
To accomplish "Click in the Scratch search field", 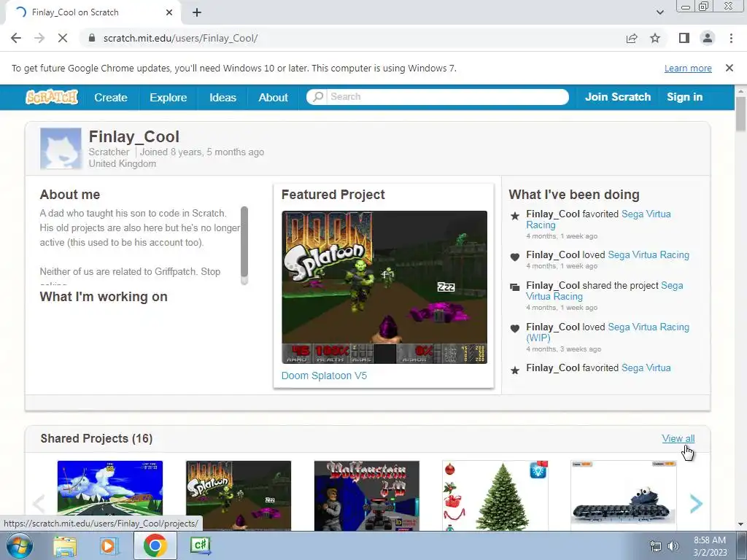I will (x=448, y=97).
